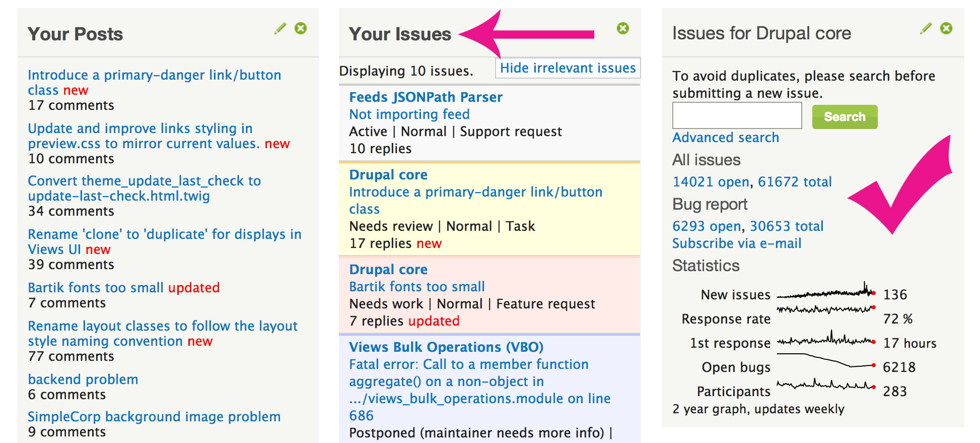Open Advanced search link
Viewport: 980px width, 443px height.
click(726, 138)
